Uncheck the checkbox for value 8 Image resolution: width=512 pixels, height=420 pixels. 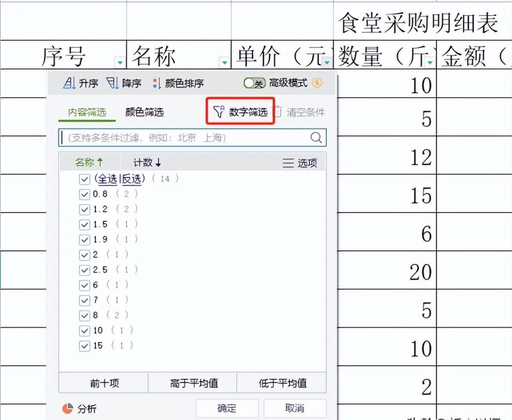point(84,316)
